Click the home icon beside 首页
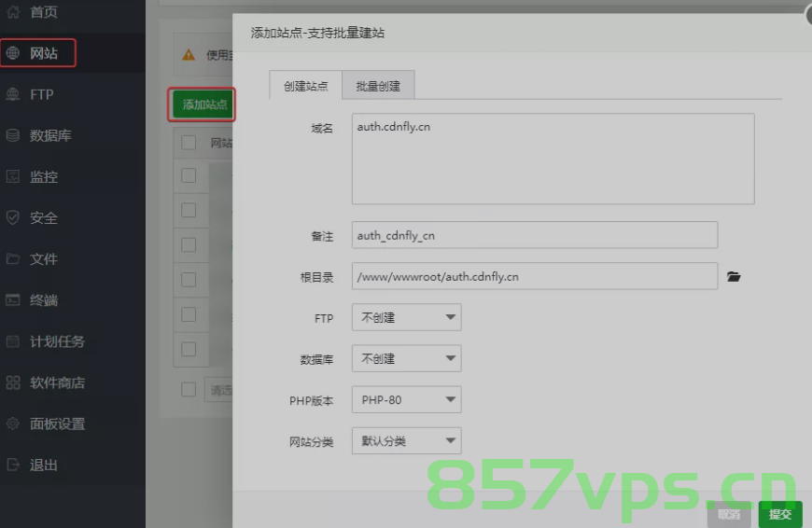 pyautogui.click(x=13, y=11)
